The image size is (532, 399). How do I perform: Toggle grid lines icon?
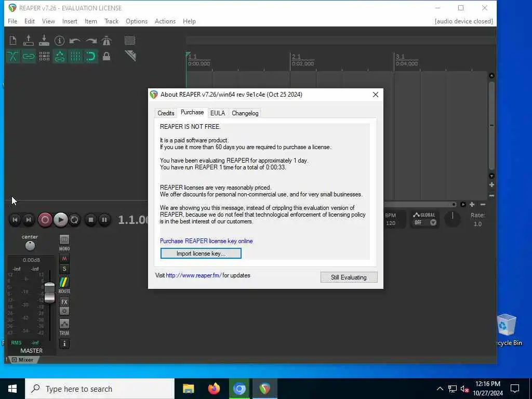(x=75, y=56)
